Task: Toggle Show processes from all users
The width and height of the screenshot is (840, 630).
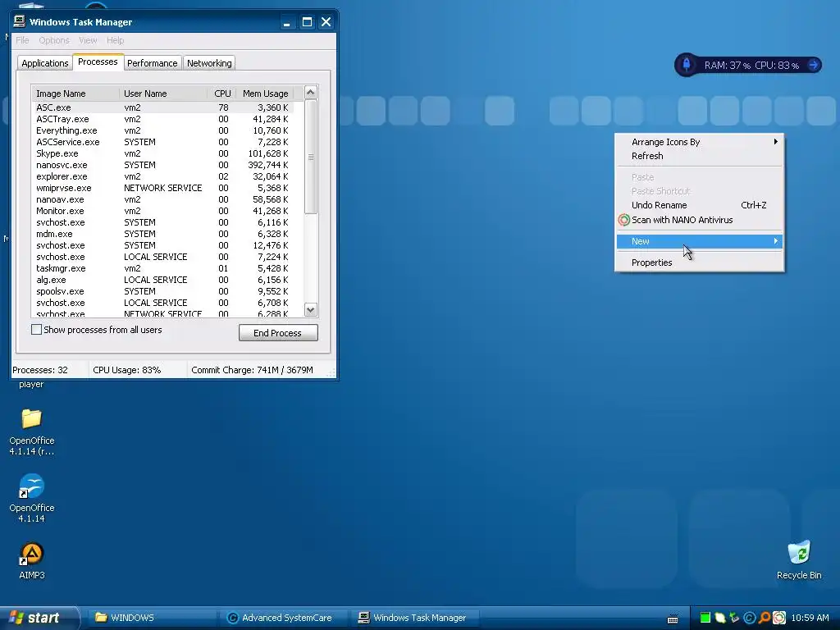Action: tap(36, 330)
